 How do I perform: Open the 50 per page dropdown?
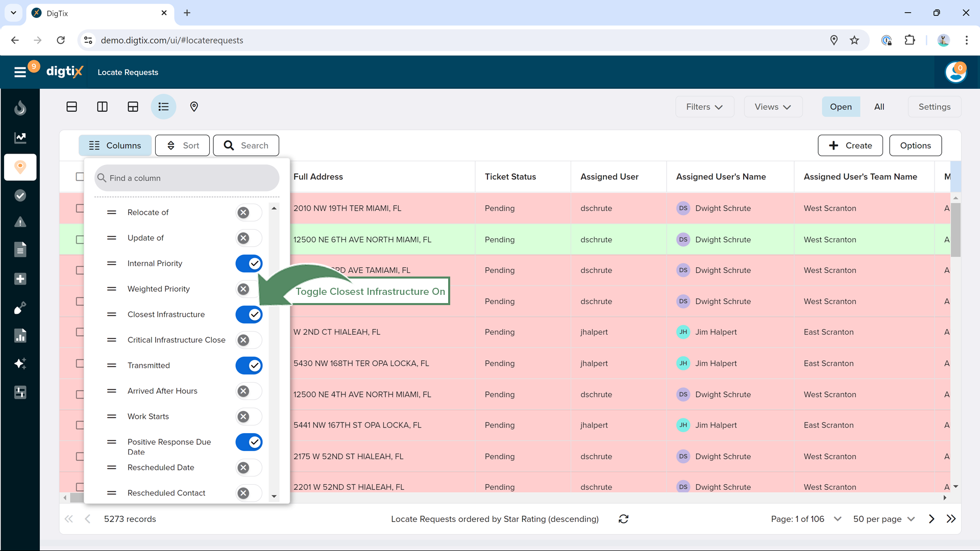coord(884,519)
